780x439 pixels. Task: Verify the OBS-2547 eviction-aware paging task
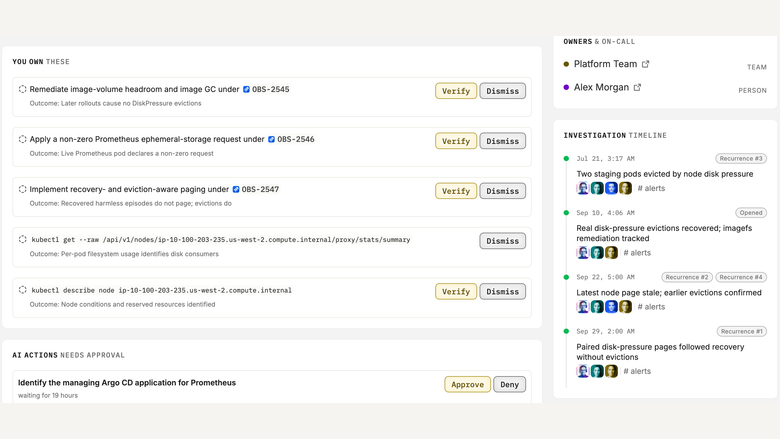[456, 191]
